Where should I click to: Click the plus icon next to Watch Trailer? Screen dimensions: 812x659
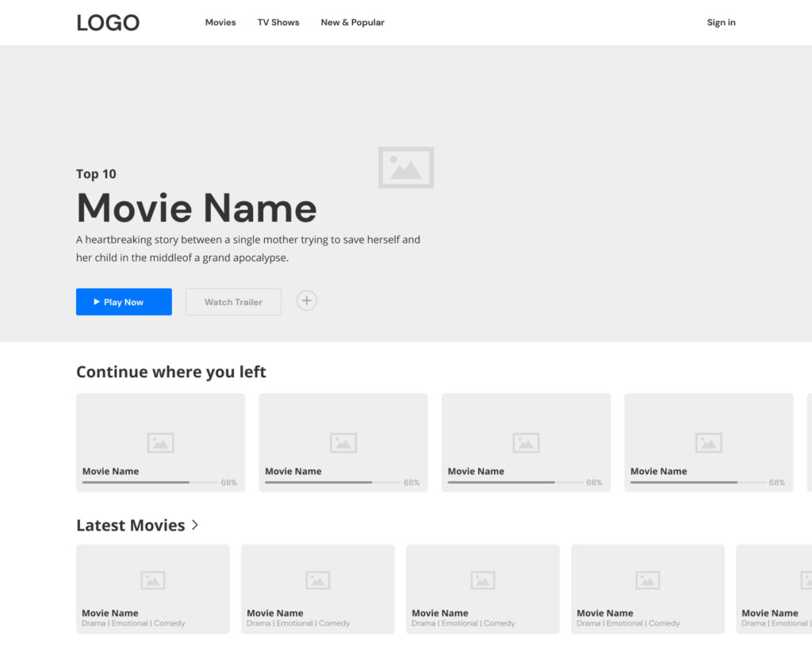coord(307,301)
